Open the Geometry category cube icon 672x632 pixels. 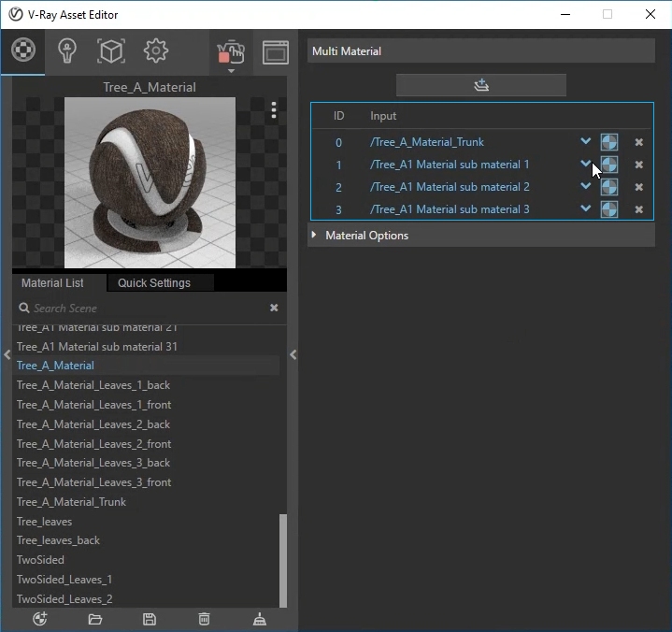[111, 50]
